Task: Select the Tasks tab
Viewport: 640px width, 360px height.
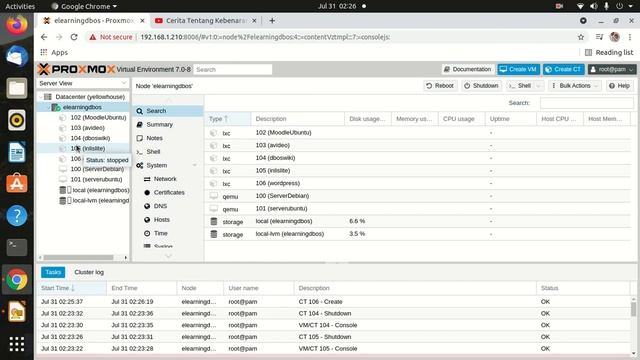Action: coord(53,272)
